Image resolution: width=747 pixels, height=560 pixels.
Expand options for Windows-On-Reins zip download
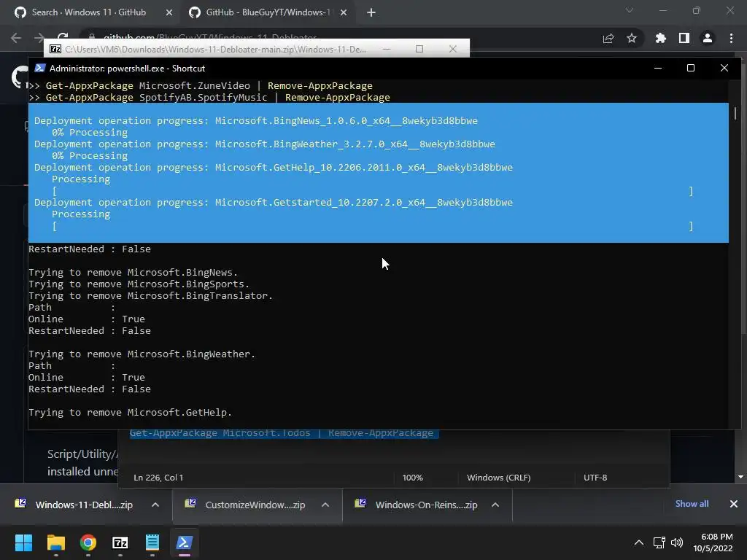[495, 505]
